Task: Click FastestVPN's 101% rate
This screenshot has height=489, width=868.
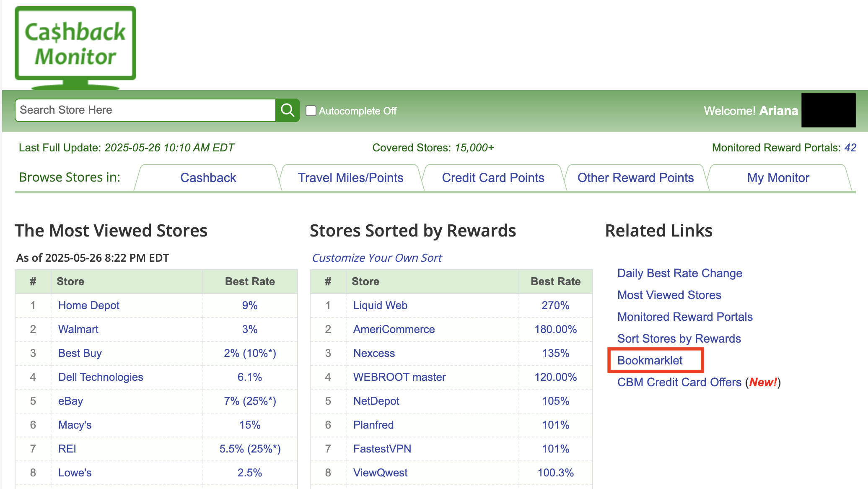Action: 555,449
